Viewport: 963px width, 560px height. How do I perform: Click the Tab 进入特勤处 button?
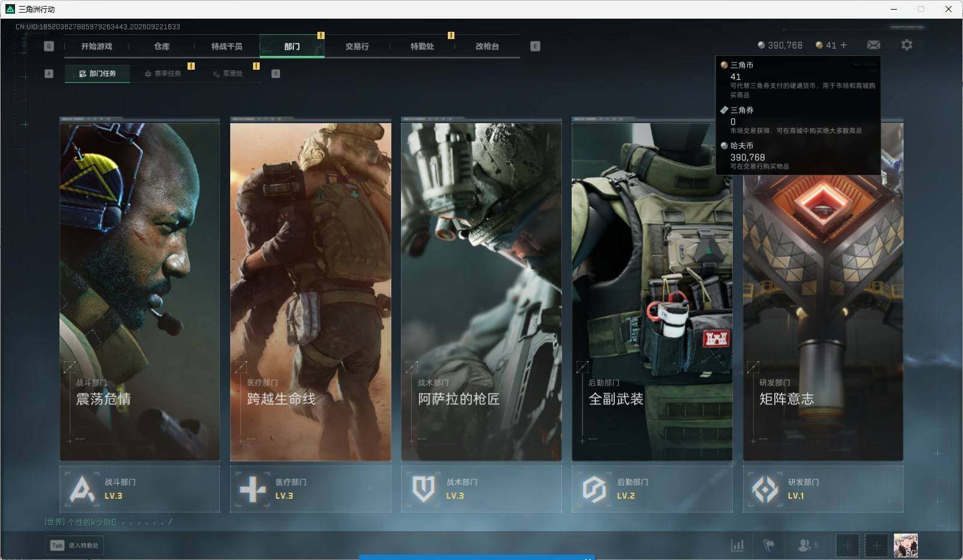pos(75,546)
